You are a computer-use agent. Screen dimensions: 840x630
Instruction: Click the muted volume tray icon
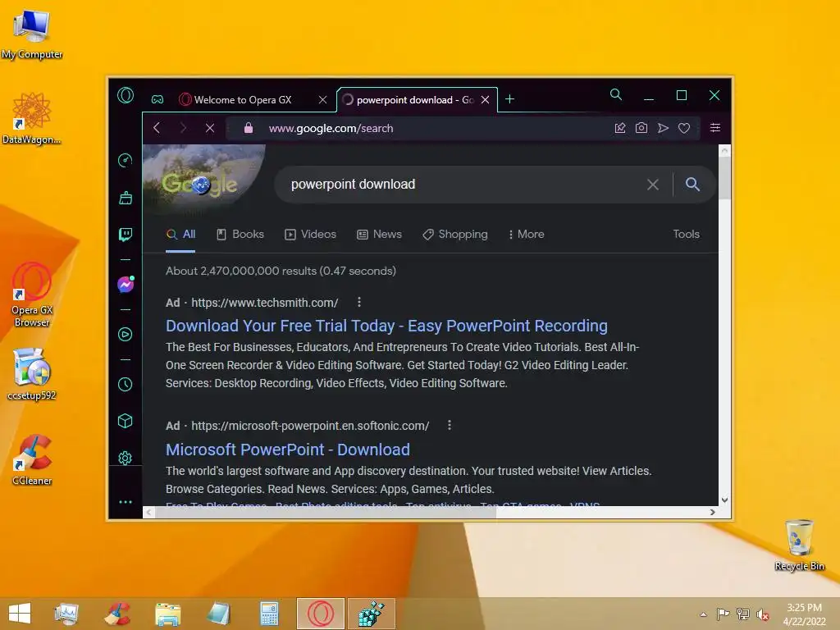pos(763,614)
